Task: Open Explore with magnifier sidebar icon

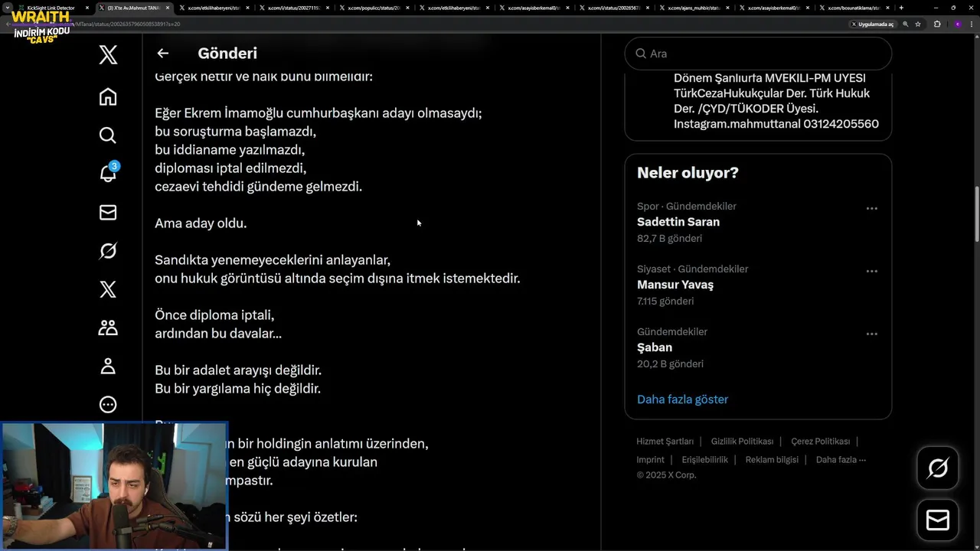Action: point(108,135)
